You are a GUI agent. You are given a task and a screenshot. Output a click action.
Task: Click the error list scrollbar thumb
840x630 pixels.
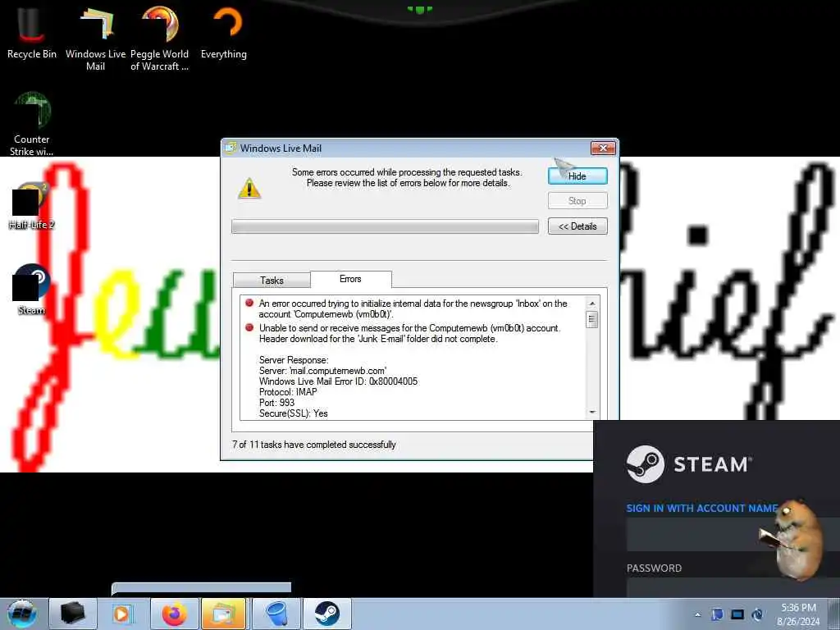[592, 319]
